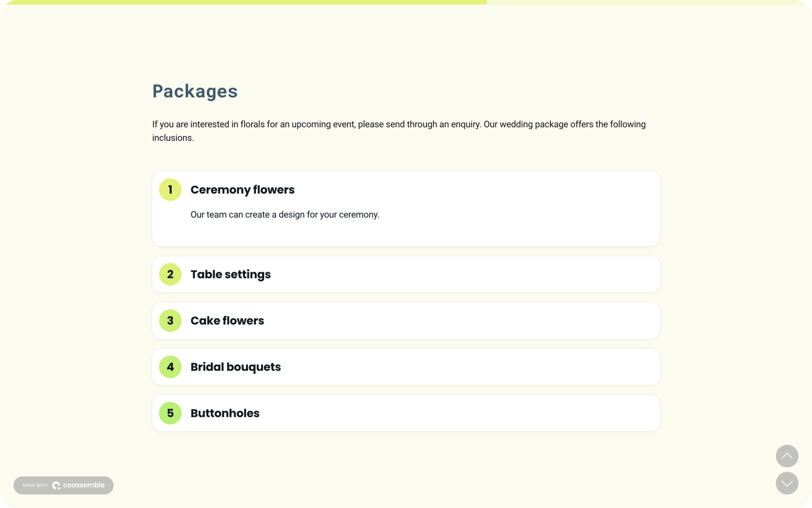This screenshot has width=812, height=508.
Task: Click the green number 2 badge
Action: tap(170, 274)
